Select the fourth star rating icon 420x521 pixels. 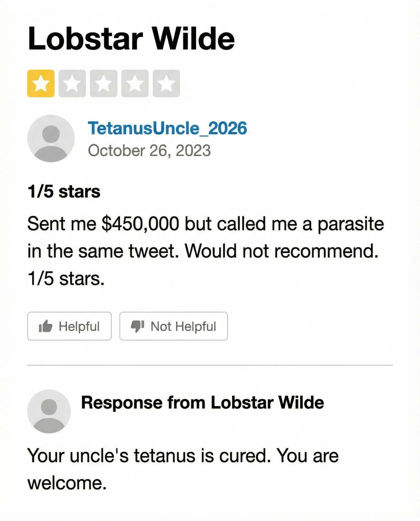pyautogui.click(x=135, y=82)
